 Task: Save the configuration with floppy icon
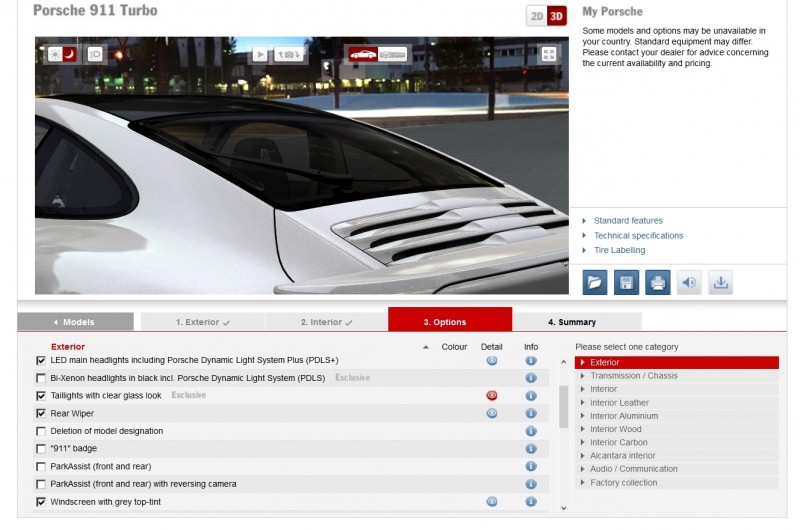627,283
